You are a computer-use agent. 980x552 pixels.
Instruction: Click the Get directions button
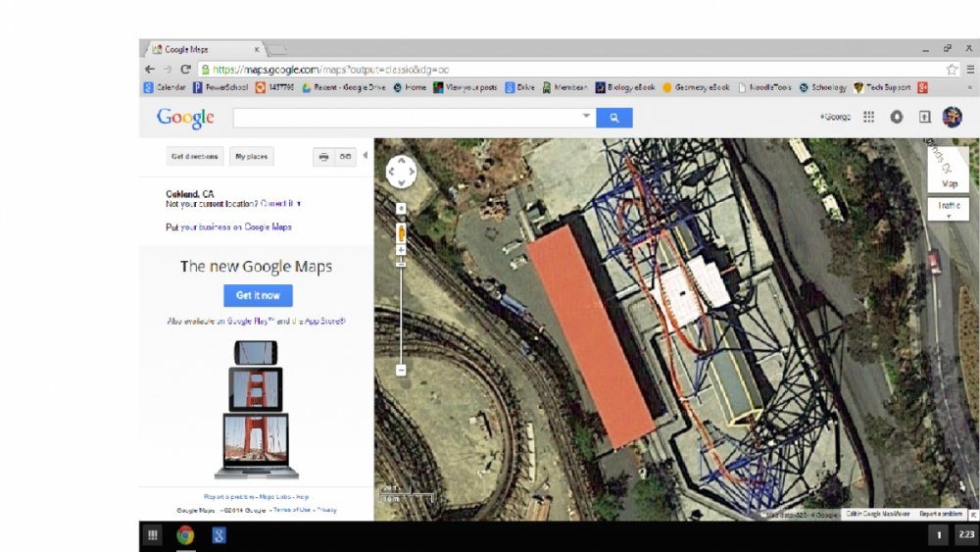[194, 157]
